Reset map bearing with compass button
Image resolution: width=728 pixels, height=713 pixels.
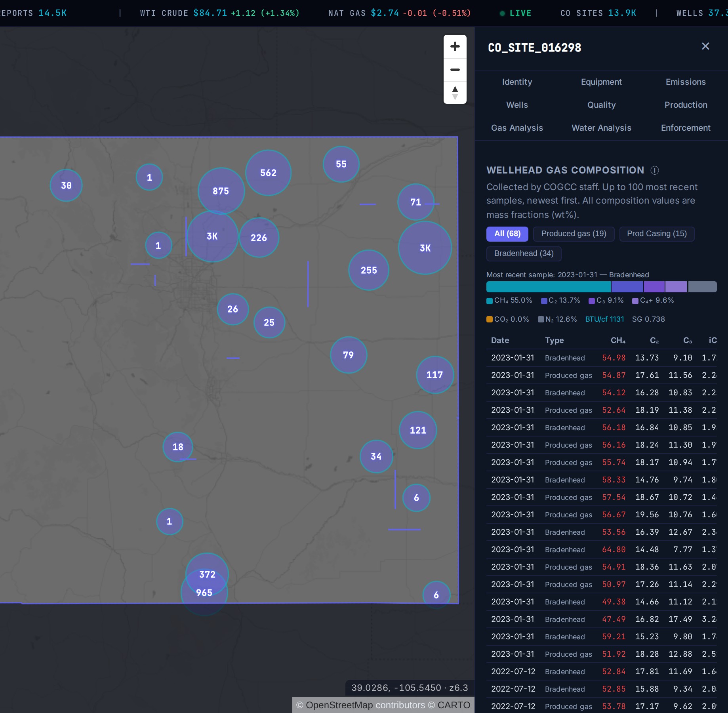(x=455, y=93)
